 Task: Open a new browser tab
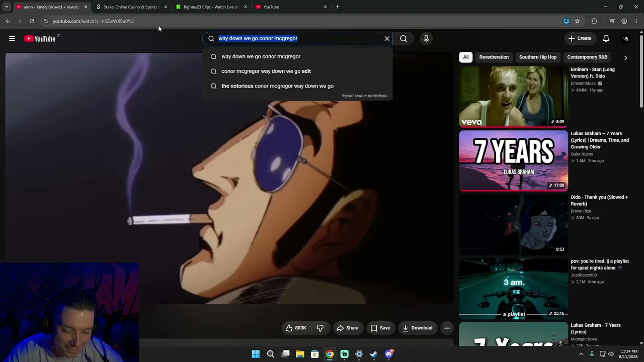point(337,7)
